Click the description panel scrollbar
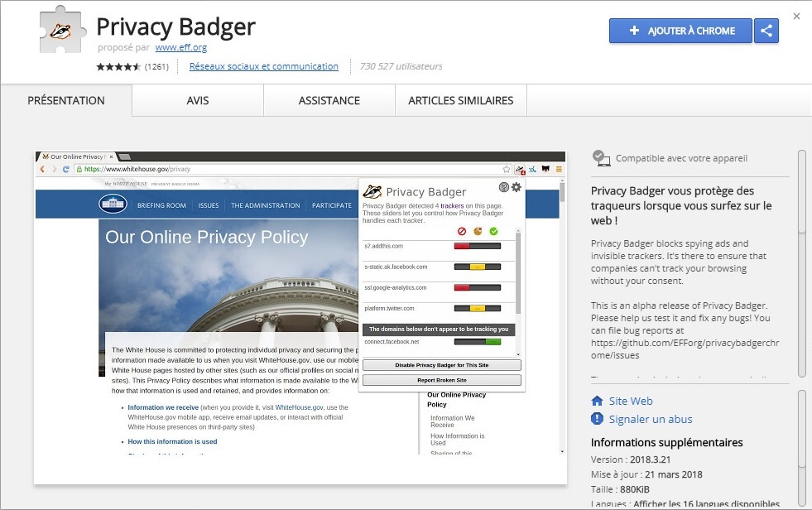Viewport: 812px width, 510px height. tap(801, 265)
